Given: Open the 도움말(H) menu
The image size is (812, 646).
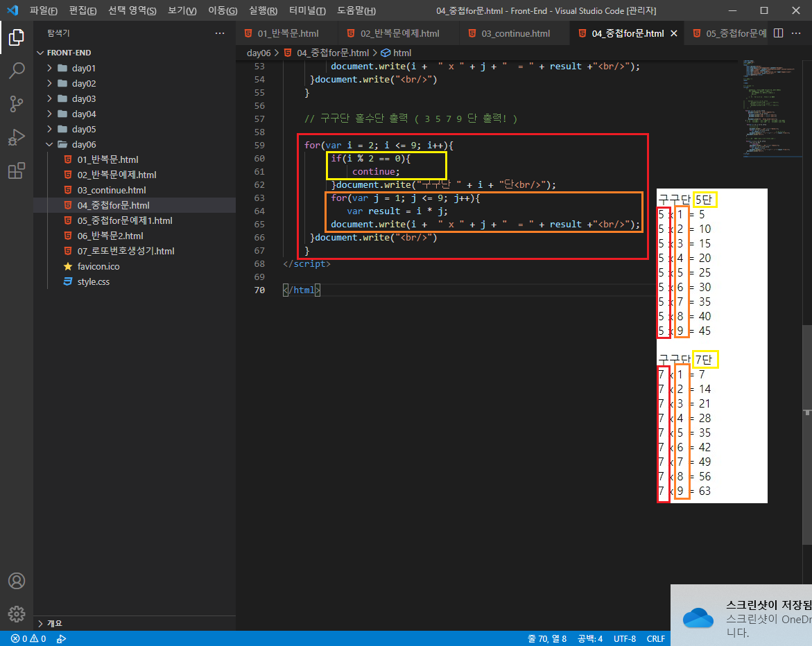Looking at the screenshot, I should click(356, 10).
